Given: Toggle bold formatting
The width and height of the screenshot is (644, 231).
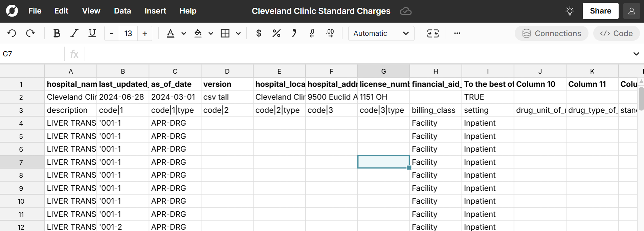Looking at the screenshot, I should [x=57, y=33].
